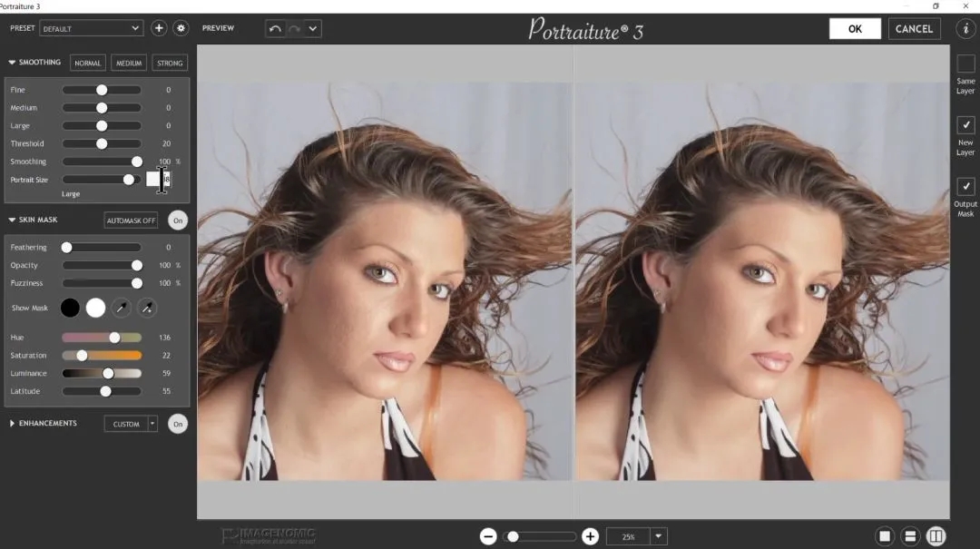Click the AUTOMASK OFF button

pyautogui.click(x=132, y=221)
